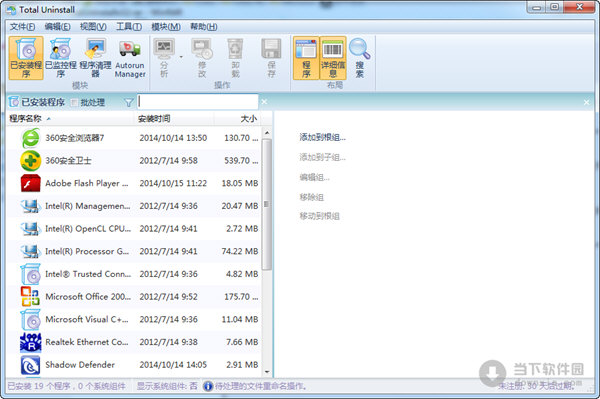Sort by the 安装时间 column header
Image resolution: width=600 pixels, height=399 pixels.
click(x=174, y=119)
